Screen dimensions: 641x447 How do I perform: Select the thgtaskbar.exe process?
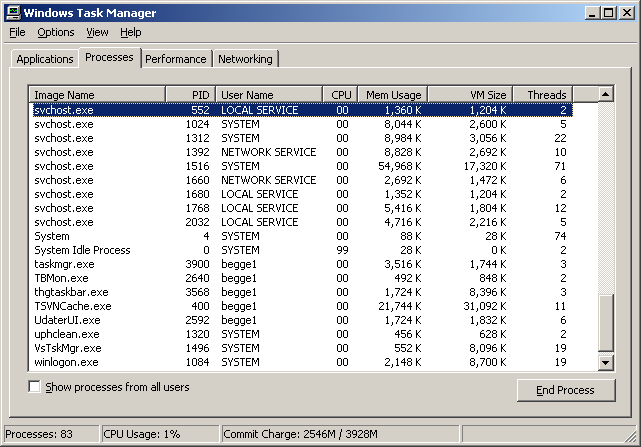(302, 292)
